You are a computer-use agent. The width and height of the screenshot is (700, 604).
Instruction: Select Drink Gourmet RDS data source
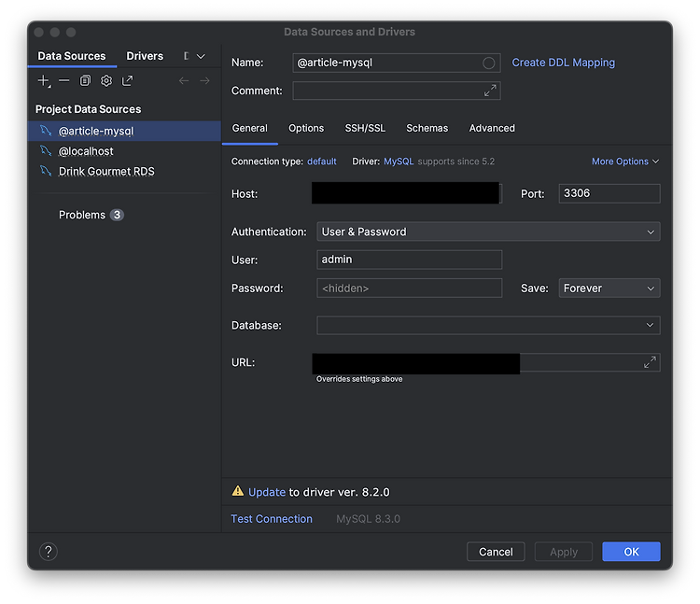coord(124,171)
